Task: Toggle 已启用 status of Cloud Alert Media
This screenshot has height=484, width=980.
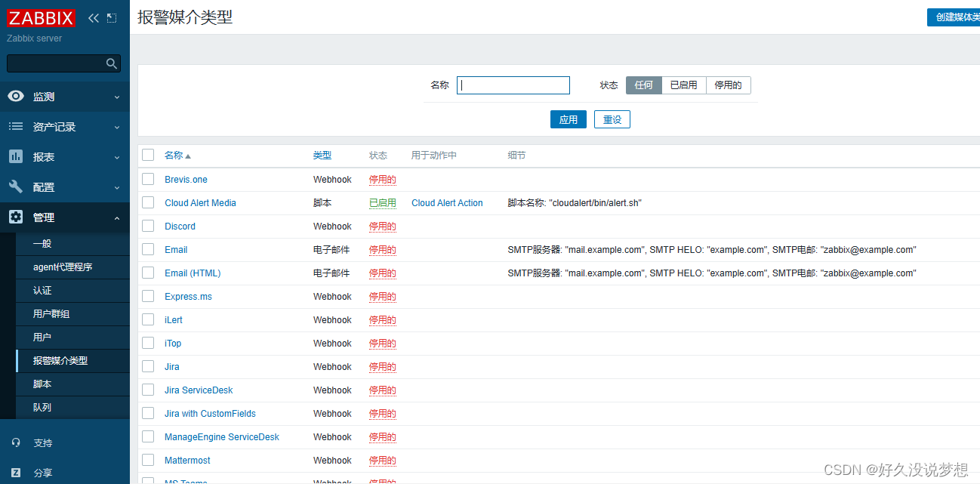Action: coord(382,203)
